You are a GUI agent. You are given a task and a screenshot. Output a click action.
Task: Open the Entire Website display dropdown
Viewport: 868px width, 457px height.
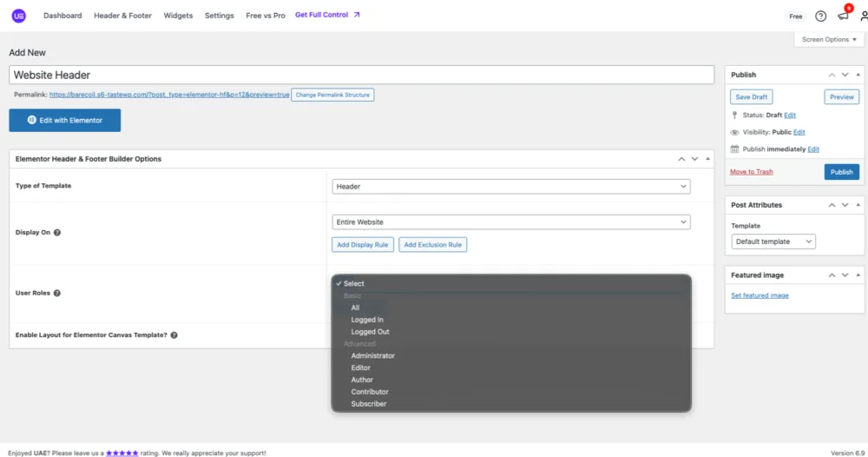(511, 222)
